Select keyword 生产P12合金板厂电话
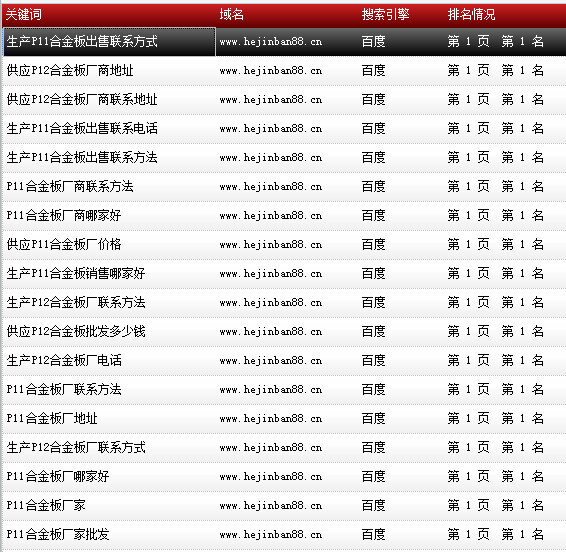566x552 pixels. click(x=64, y=360)
